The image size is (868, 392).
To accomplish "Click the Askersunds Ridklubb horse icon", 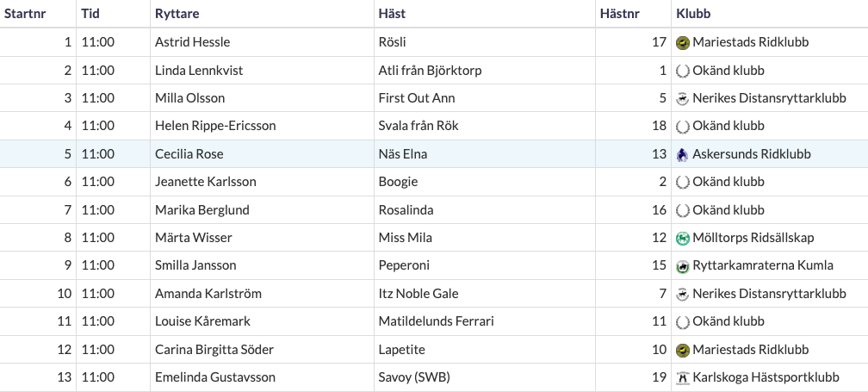I will [x=683, y=154].
